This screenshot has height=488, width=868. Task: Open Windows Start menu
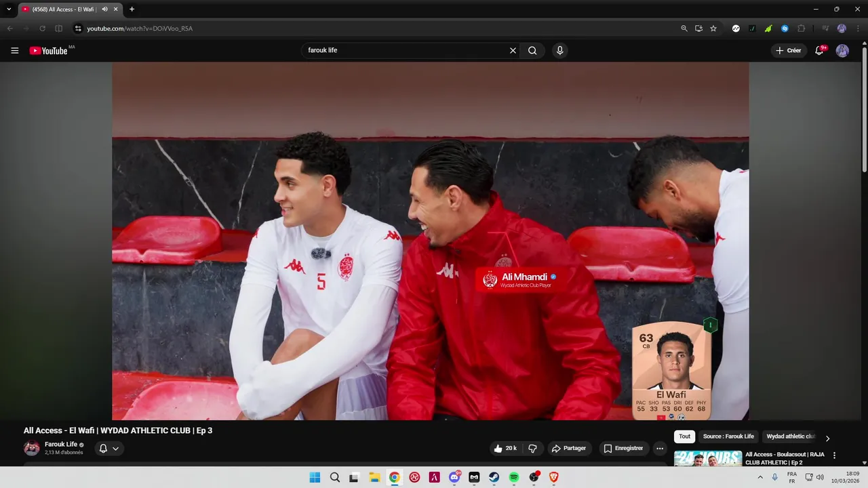tap(315, 477)
